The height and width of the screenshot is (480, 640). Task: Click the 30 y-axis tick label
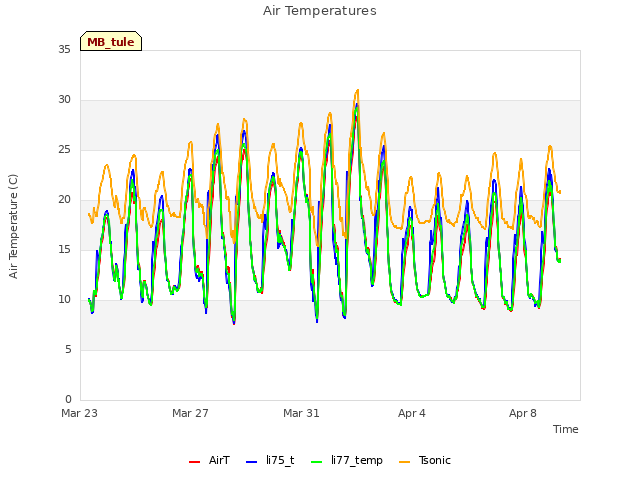[x=64, y=100]
